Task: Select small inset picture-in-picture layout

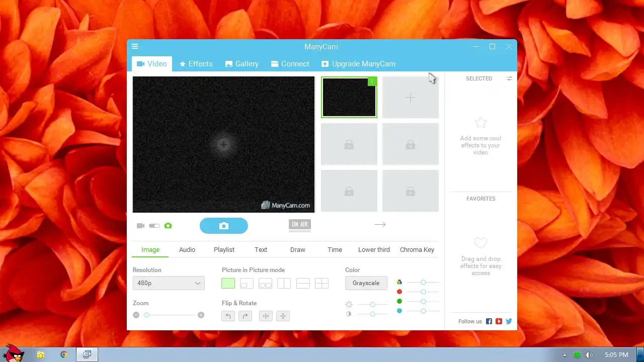Action: (x=247, y=283)
